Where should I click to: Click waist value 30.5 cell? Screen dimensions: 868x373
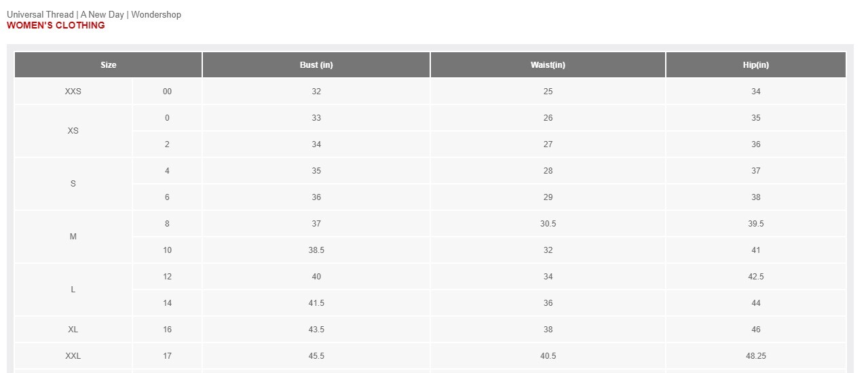tap(548, 224)
